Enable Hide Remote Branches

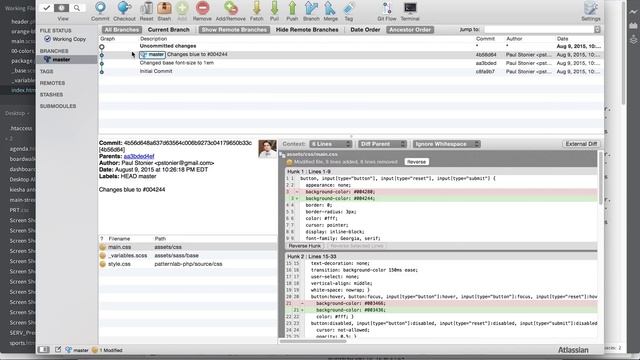point(307,30)
